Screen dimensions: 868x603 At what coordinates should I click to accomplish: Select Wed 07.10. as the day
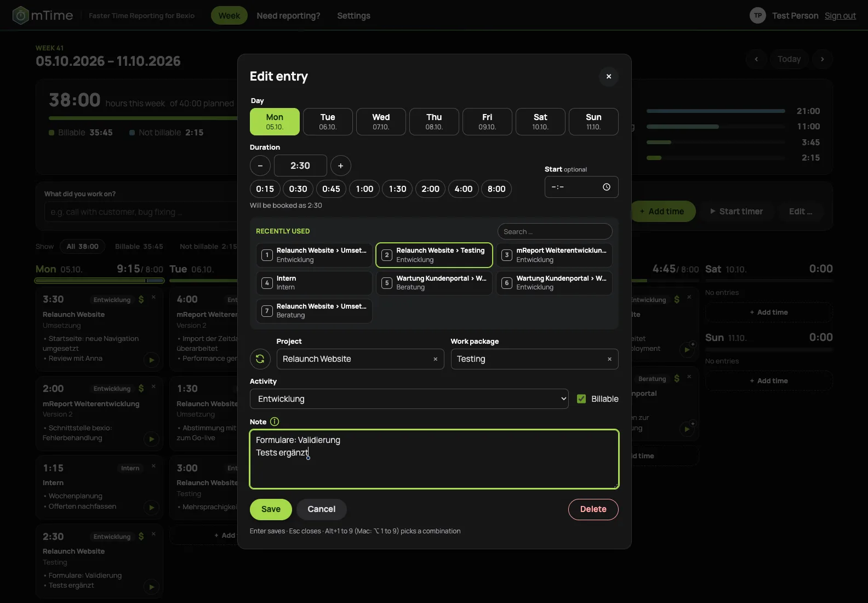click(x=381, y=122)
